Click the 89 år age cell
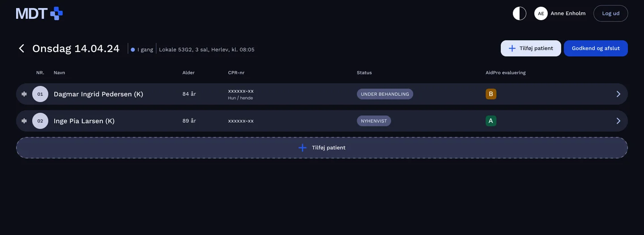This screenshot has width=644, height=235. (189, 121)
